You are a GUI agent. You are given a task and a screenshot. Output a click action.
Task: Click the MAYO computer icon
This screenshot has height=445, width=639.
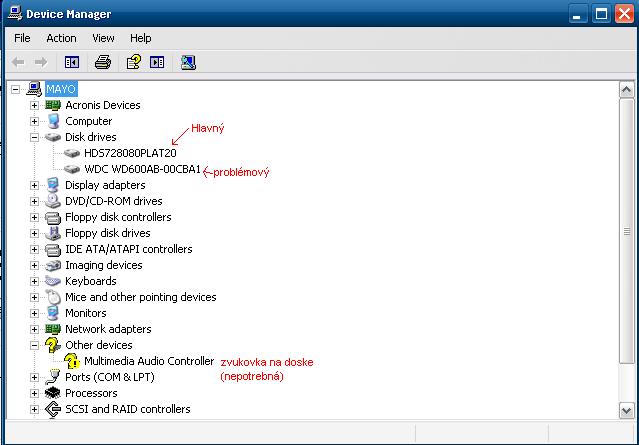click(x=34, y=89)
